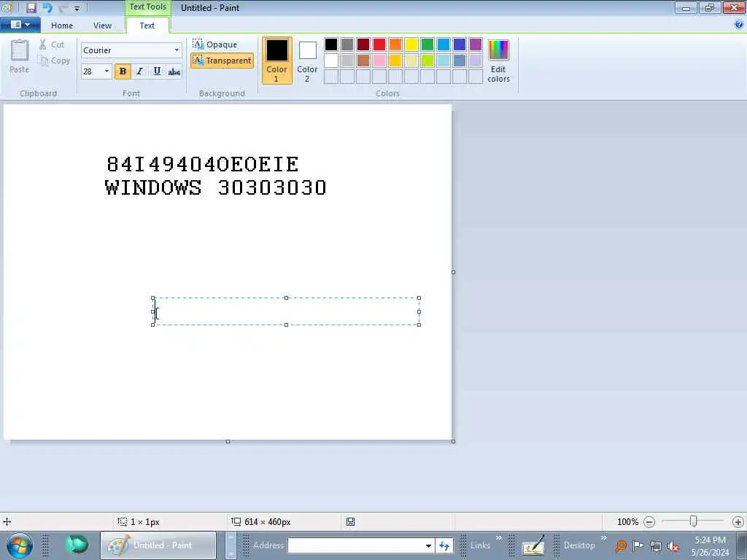Viewport: 747px width, 560px height.
Task: Click the Save icon in quick access toolbar
Action: click(x=31, y=7)
